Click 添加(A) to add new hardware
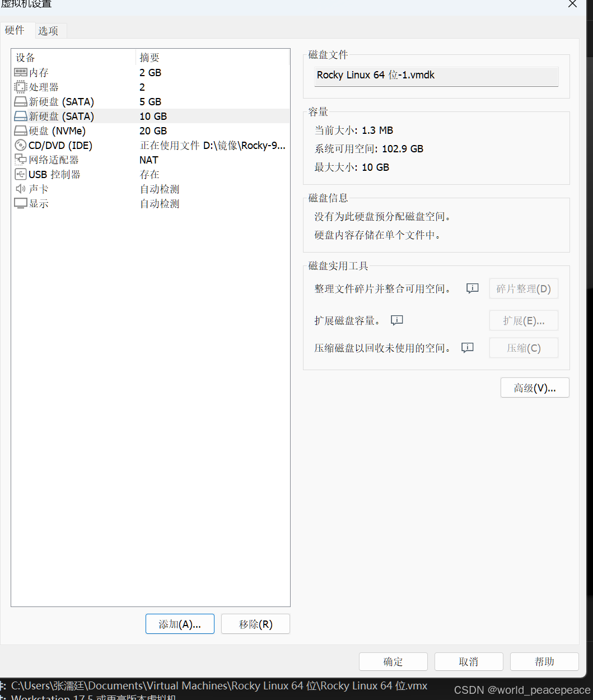The height and width of the screenshot is (700, 593). tap(180, 623)
